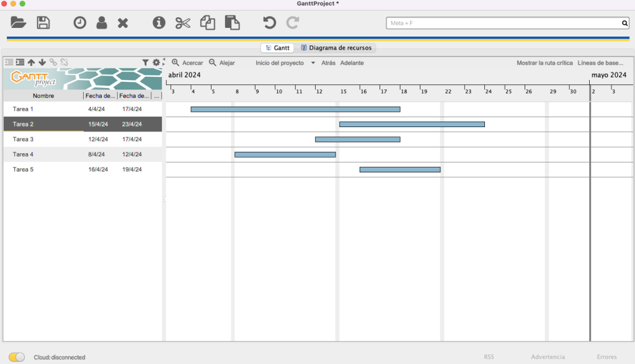Click the search input field

tap(504, 24)
